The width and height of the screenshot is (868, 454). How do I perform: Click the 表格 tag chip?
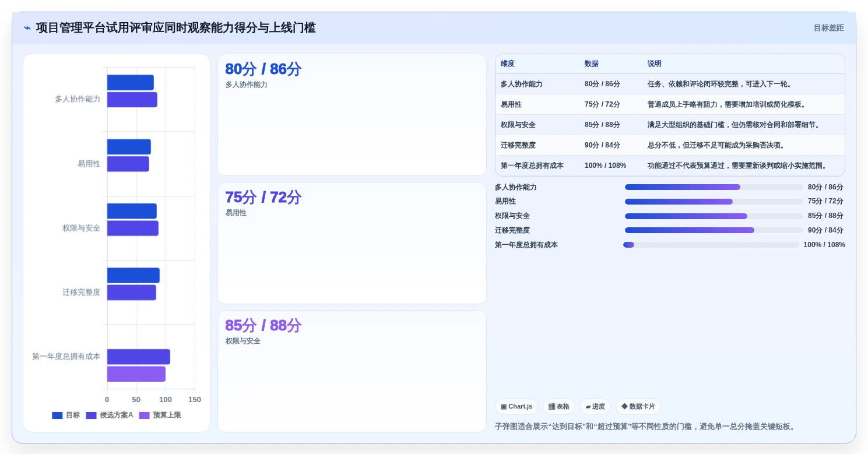click(x=558, y=407)
